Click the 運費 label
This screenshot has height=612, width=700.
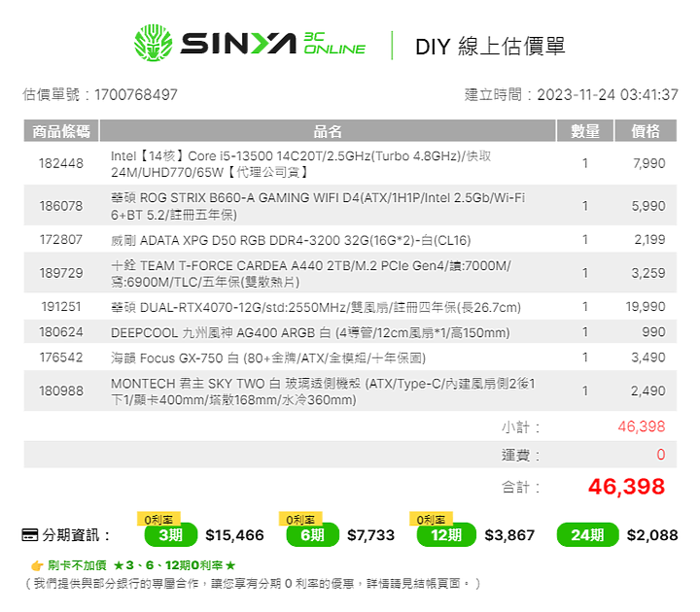coord(520,456)
